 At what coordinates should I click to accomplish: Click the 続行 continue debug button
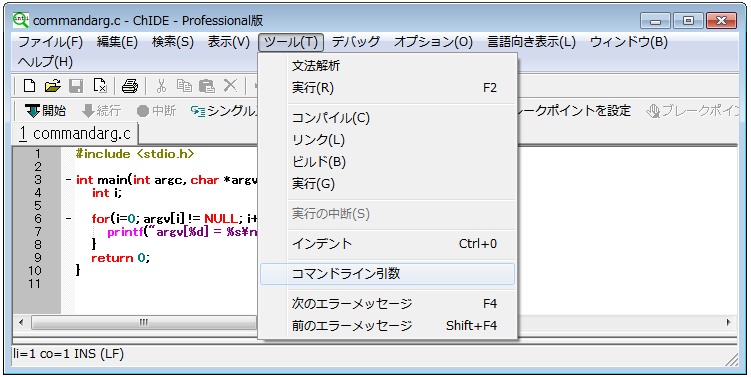click(101, 111)
